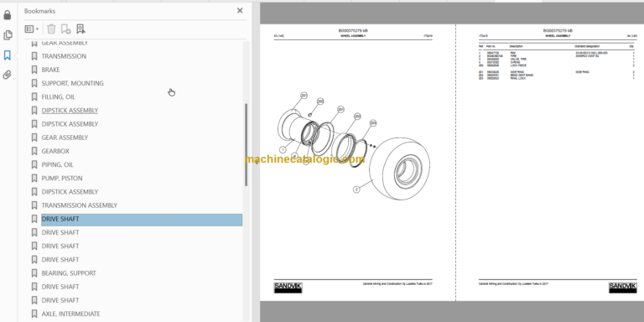Click the Sandvik logo on left page
Screen dimensions: 644x322
point(288,288)
